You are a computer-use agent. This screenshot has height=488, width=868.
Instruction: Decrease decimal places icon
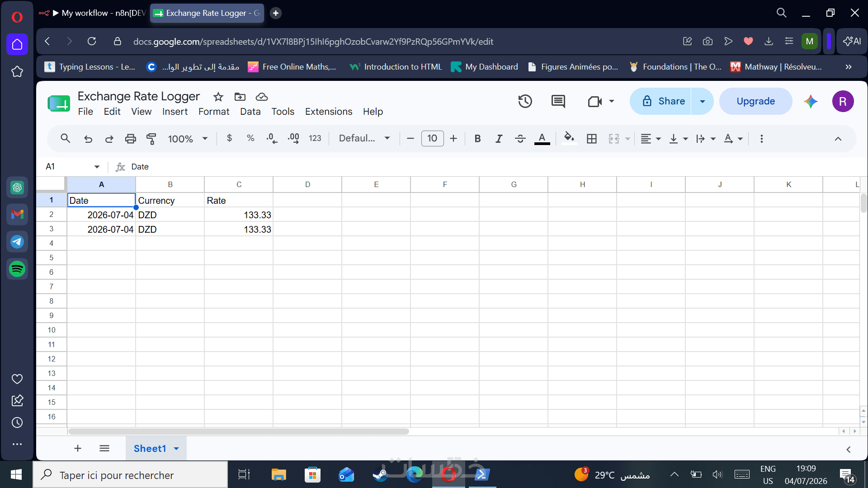tap(272, 138)
